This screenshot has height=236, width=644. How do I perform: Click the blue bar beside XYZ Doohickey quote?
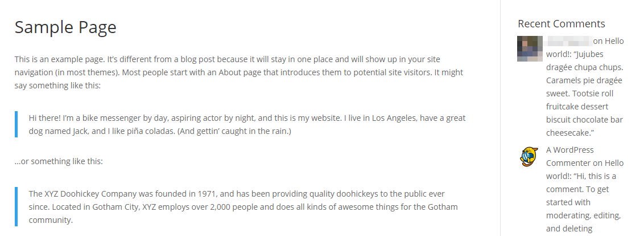[x=16, y=206]
